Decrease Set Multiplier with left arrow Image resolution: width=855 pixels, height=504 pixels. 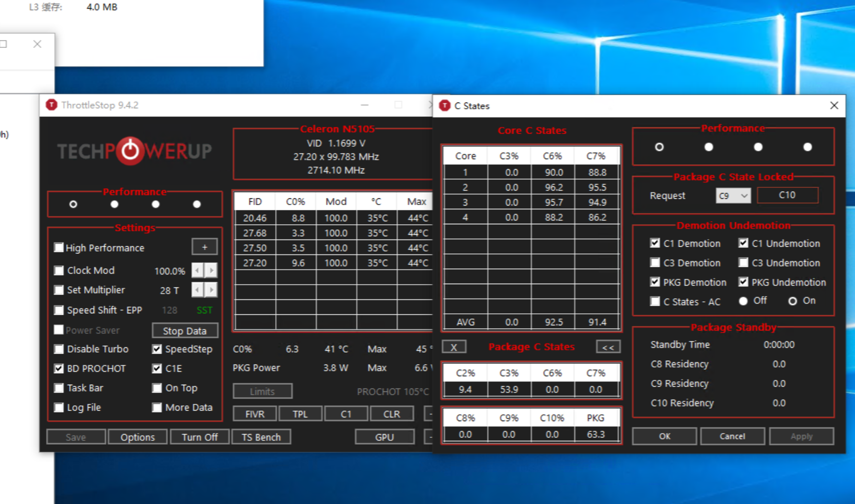point(197,290)
